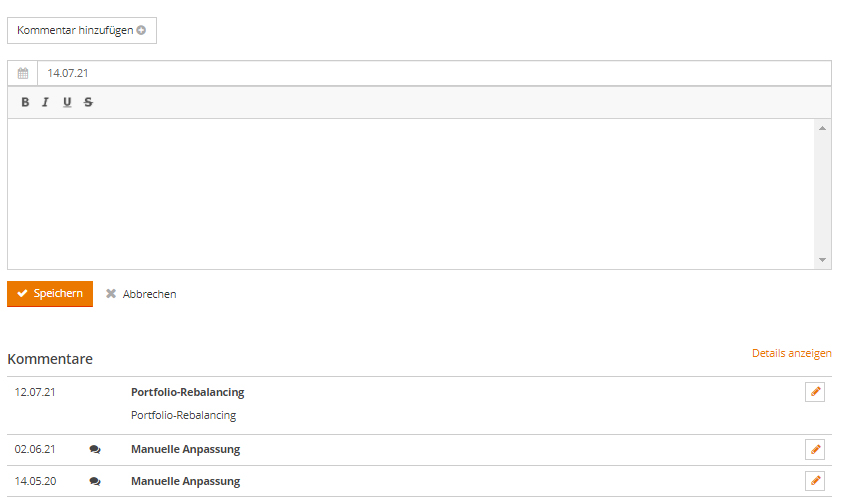Image resolution: width=845 pixels, height=500 pixels.
Task: Toggle strikethrough formatting
Action: coord(88,102)
